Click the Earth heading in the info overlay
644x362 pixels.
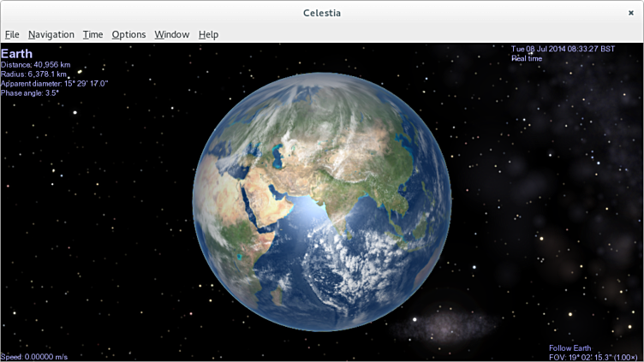pyautogui.click(x=17, y=53)
